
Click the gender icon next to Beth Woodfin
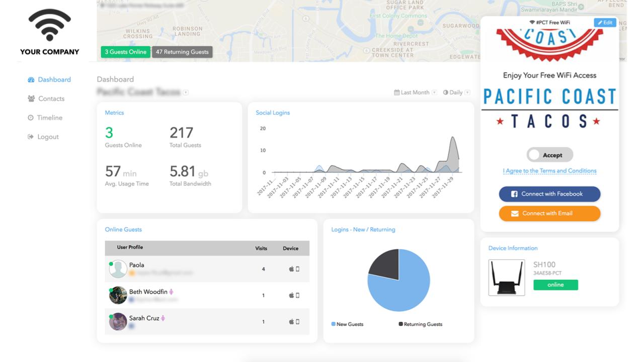[x=172, y=292]
